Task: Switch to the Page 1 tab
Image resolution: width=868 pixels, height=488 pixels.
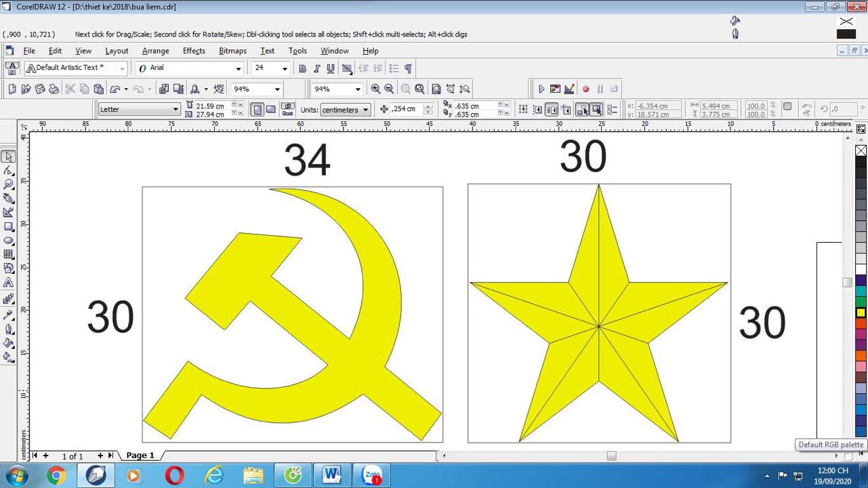Action: pos(140,455)
